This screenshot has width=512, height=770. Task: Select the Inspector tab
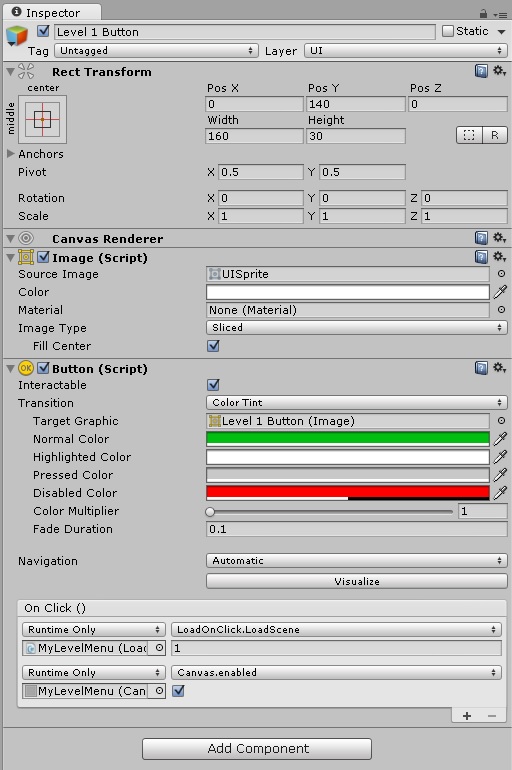[x=51, y=13]
